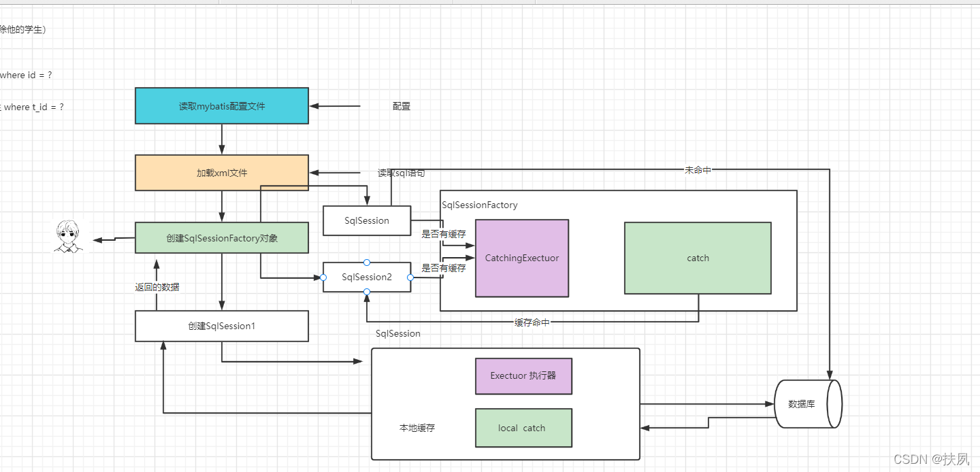Click the 'where t_id = ?' text
The image size is (980, 472).
[34, 107]
